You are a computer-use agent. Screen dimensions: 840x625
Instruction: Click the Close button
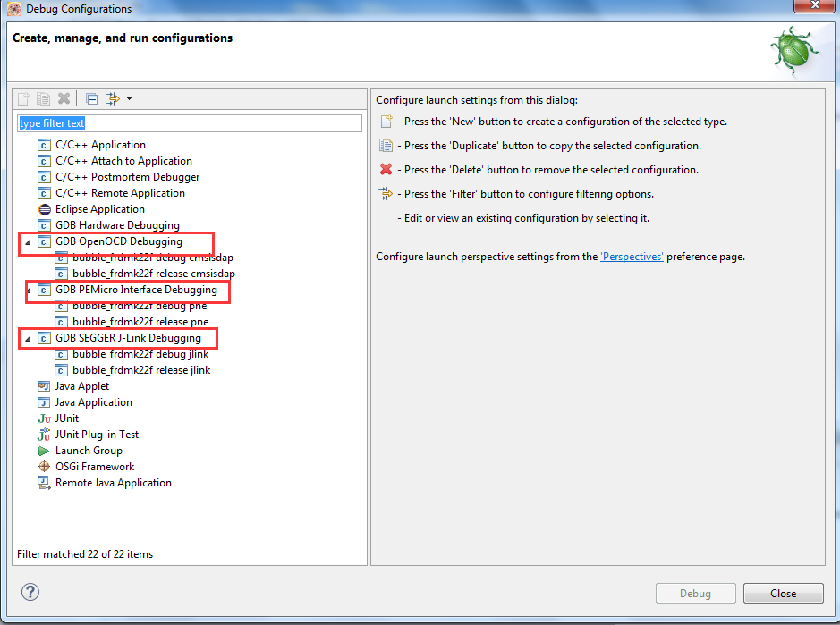pyautogui.click(x=783, y=594)
